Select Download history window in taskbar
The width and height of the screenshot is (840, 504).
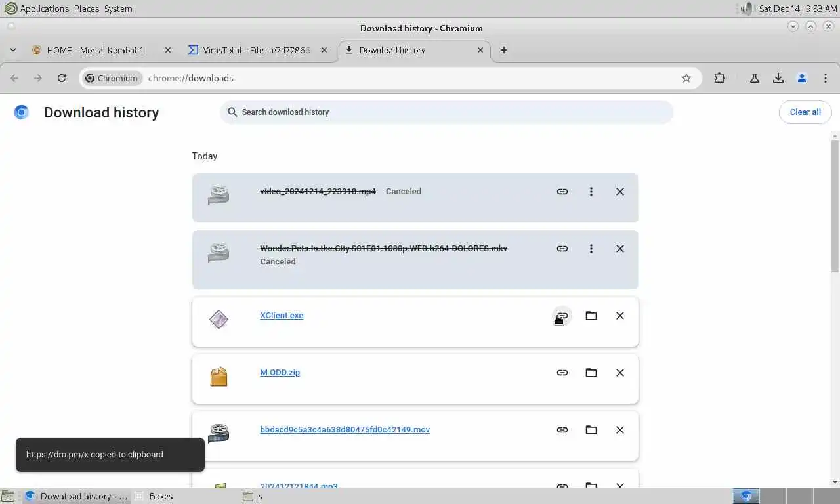pos(76,496)
